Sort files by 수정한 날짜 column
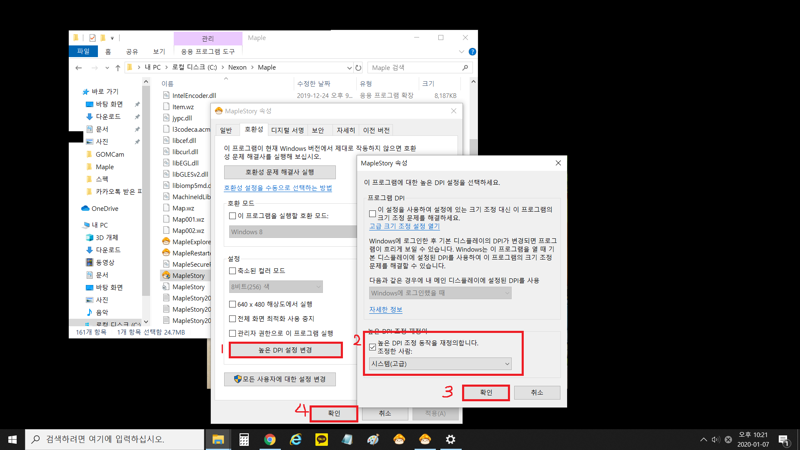Image resolution: width=800 pixels, height=450 pixels. [x=314, y=84]
